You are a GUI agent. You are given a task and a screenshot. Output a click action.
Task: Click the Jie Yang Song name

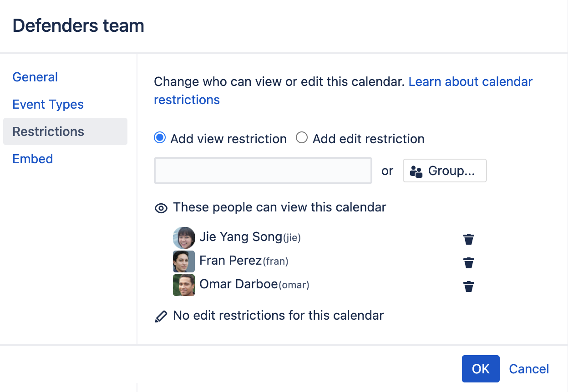click(x=241, y=237)
